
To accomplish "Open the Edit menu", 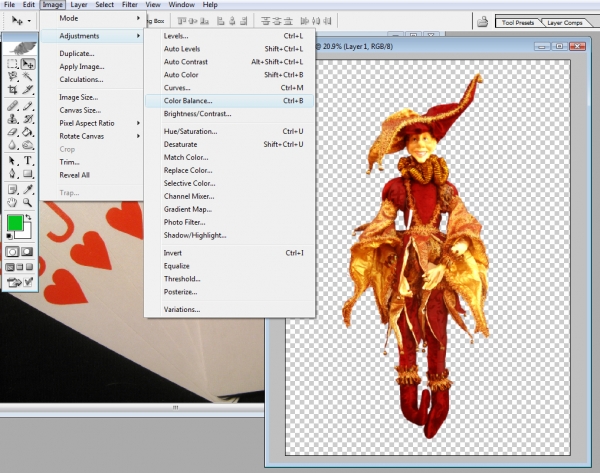I will pyautogui.click(x=29, y=5).
